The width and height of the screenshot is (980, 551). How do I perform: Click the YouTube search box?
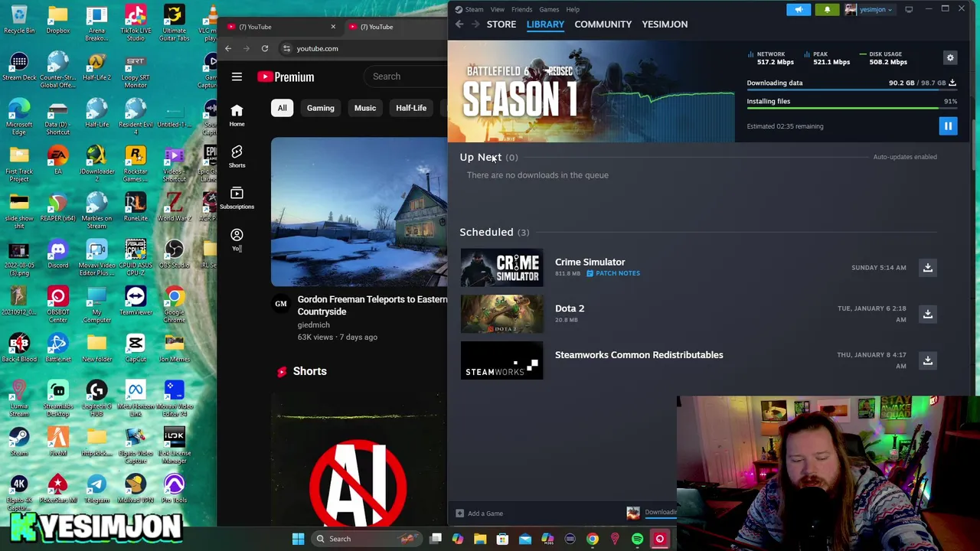406,77
